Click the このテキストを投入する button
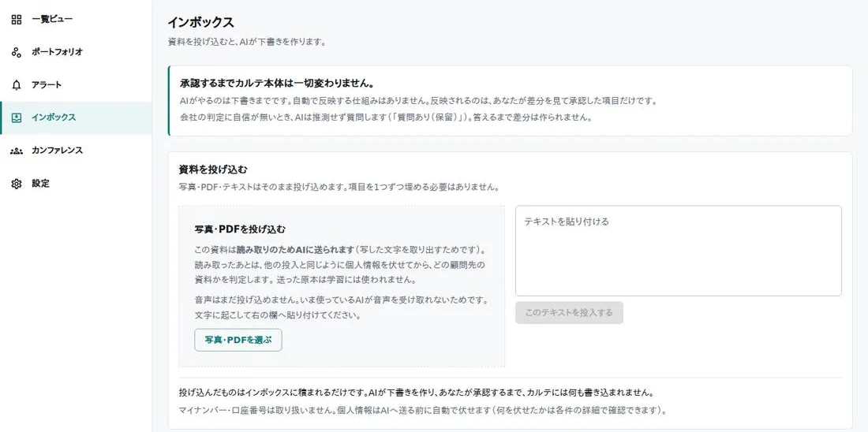This screenshot has width=868, height=432. (x=569, y=312)
